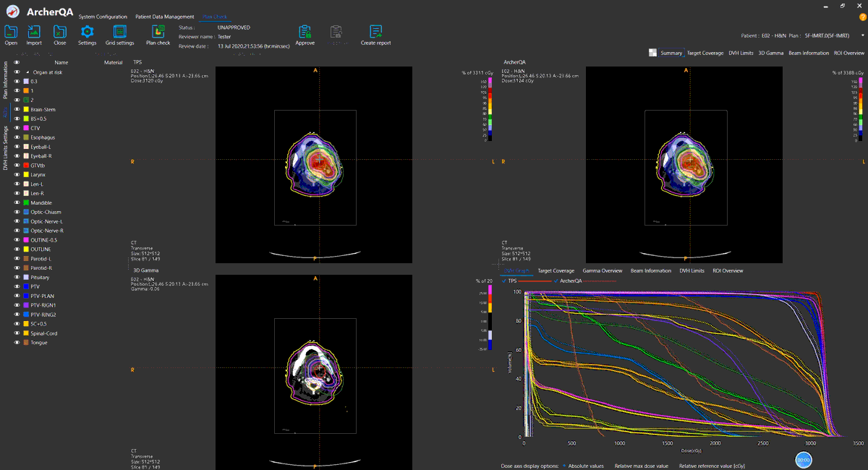Toggle eye icon for Pituitary
Viewport: 868px width, 470px height.
click(x=17, y=278)
